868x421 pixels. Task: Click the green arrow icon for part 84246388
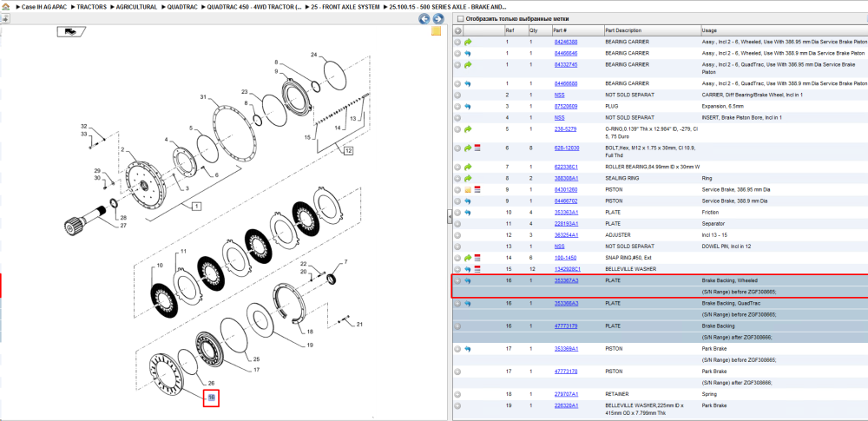point(468,42)
